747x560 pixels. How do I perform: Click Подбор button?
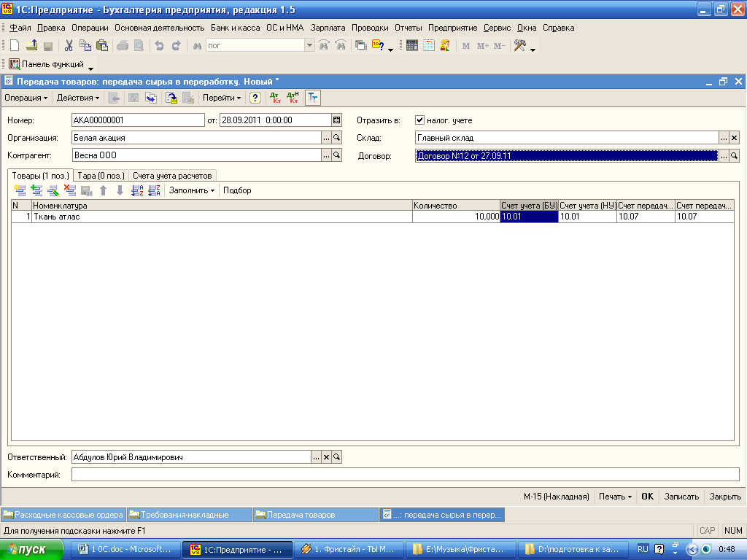(x=237, y=190)
